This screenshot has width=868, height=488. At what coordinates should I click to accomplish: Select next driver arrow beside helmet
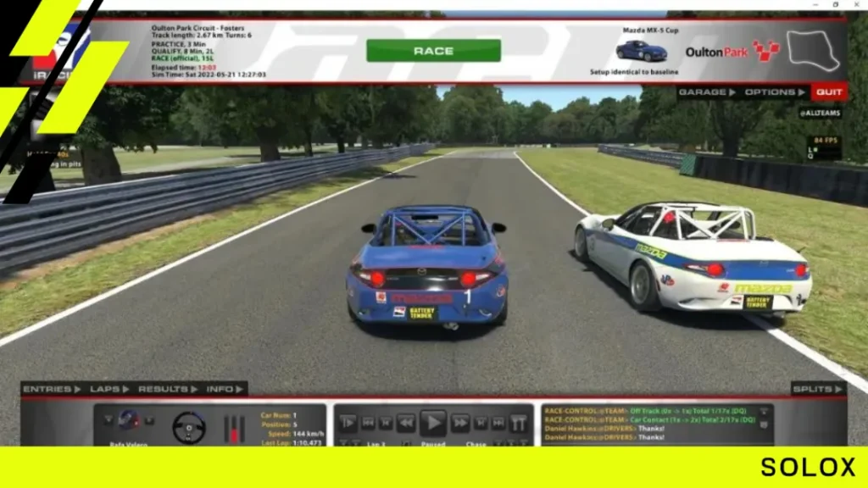[x=149, y=420]
